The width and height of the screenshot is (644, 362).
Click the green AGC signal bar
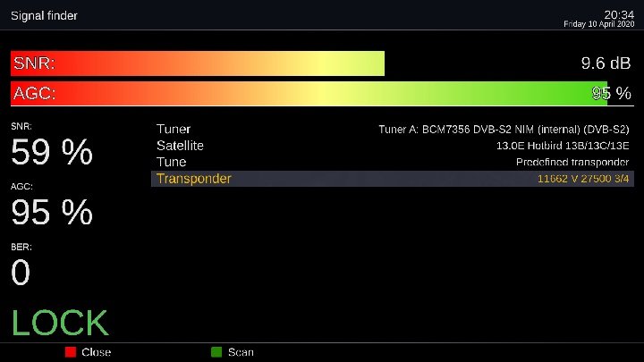(x=309, y=93)
